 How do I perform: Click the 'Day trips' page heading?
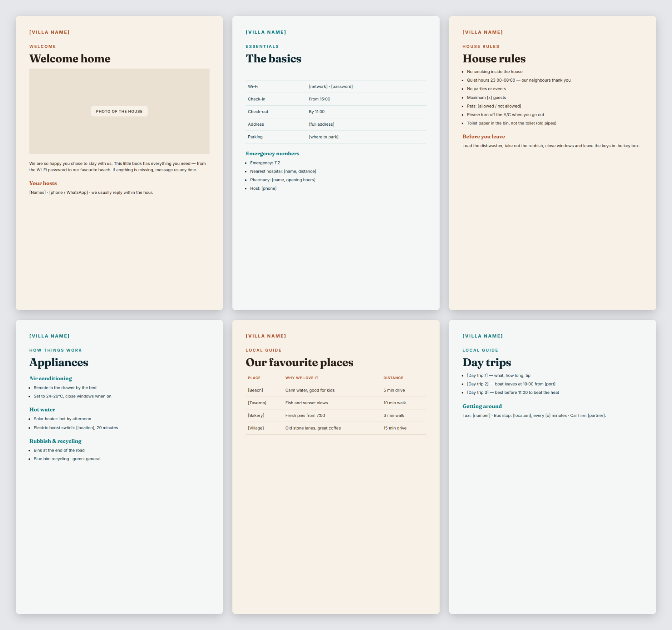[487, 362]
